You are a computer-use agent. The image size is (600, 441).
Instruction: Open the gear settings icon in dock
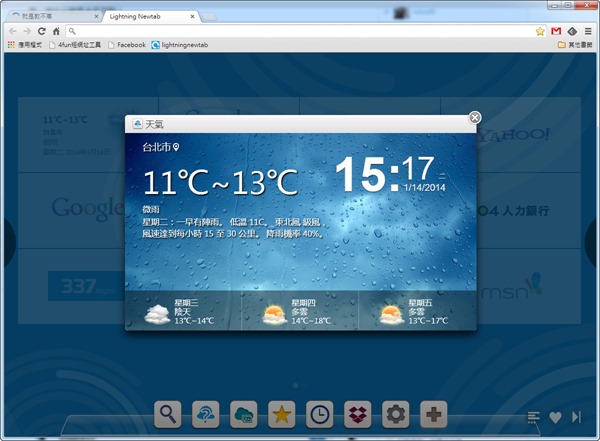point(396,414)
